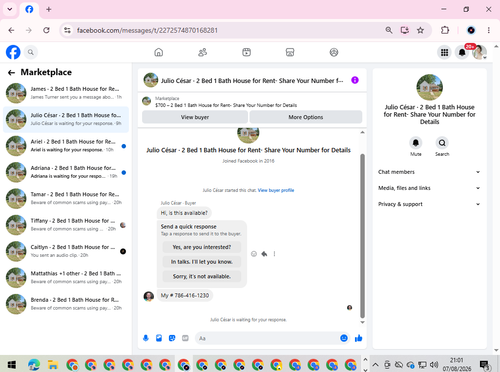Viewport: 500px width, 372px height.
Task: Click the View buyer button
Action: [x=195, y=117]
